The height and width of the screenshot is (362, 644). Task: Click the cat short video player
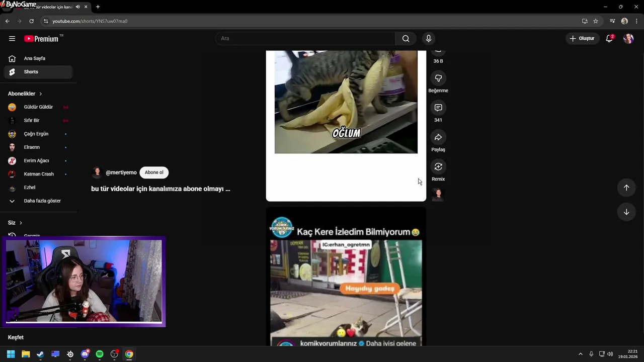pyautogui.click(x=346, y=126)
